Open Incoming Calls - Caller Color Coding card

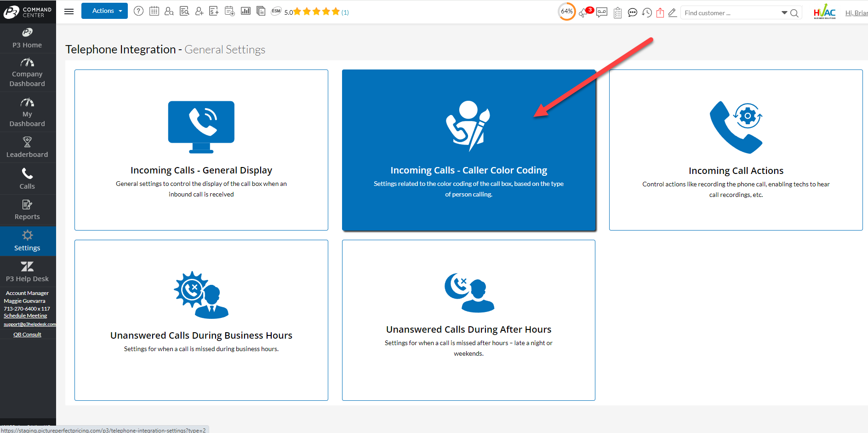point(468,150)
